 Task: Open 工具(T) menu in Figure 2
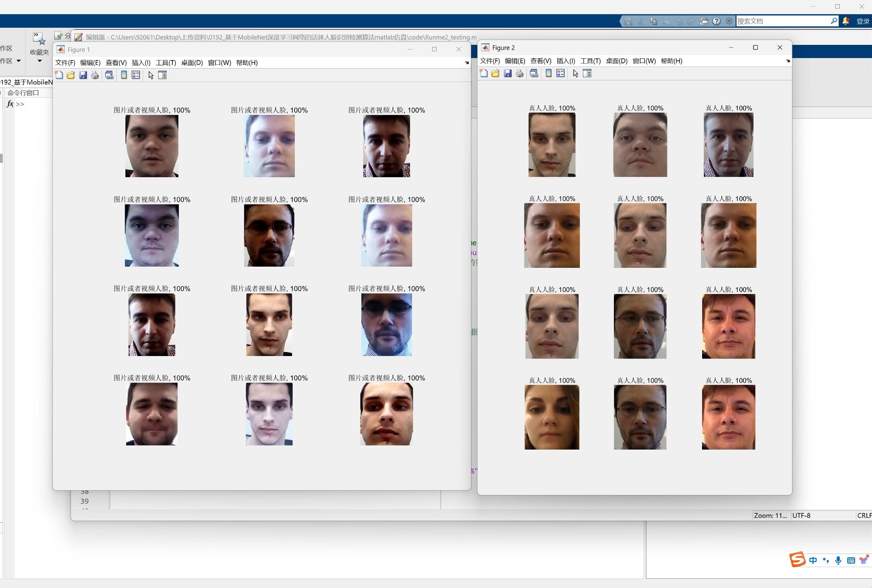tap(590, 61)
